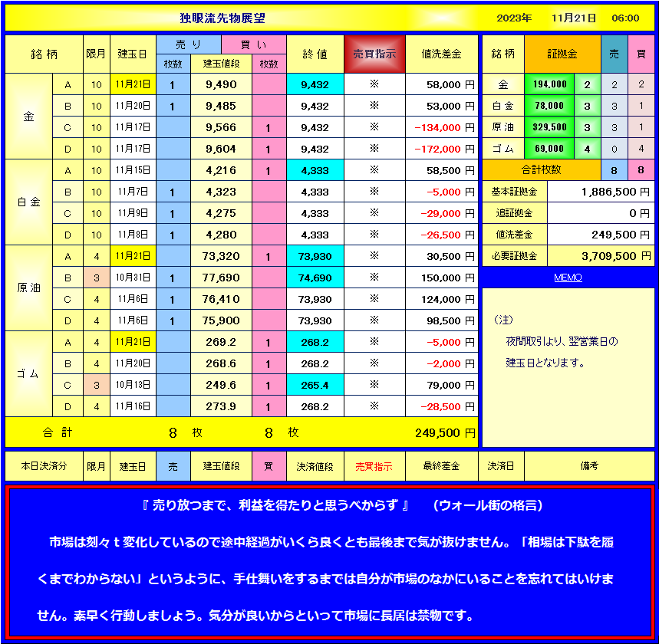Click 白金 B date 11月7日
Viewport: 659px width, 644px height.
(x=133, y=192)
